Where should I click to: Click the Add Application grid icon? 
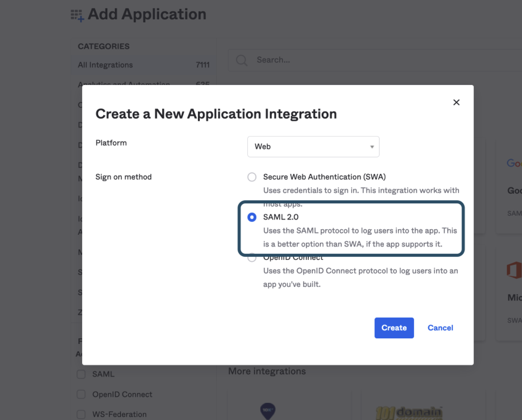pyautogui.click(x=78, y=15)
